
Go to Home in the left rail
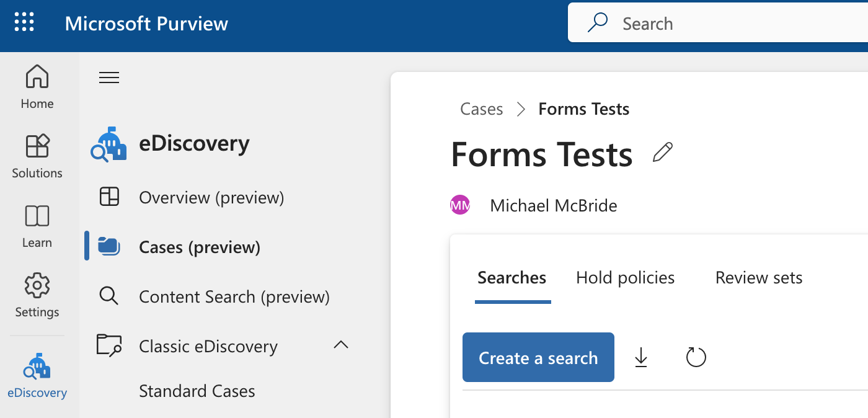[x=37, y=86]
